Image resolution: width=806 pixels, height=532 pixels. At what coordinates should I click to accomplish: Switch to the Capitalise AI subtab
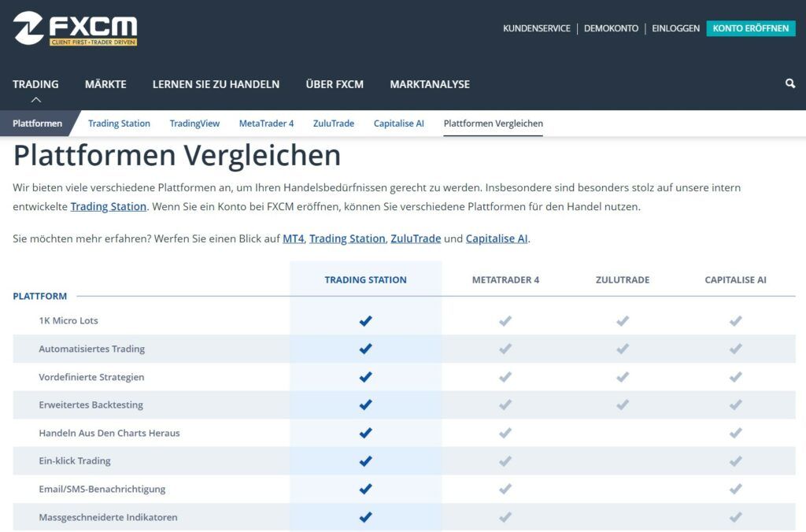[x=399, y=124]
